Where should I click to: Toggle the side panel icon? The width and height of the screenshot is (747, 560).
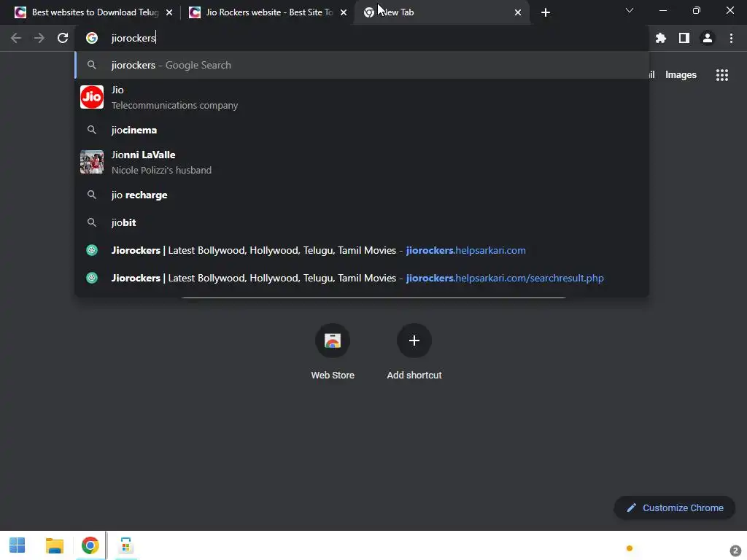click(x=684, y=38)
